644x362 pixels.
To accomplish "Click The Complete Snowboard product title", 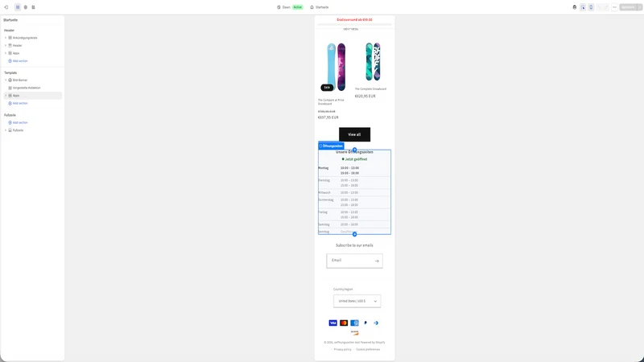I will click(370, 89).
